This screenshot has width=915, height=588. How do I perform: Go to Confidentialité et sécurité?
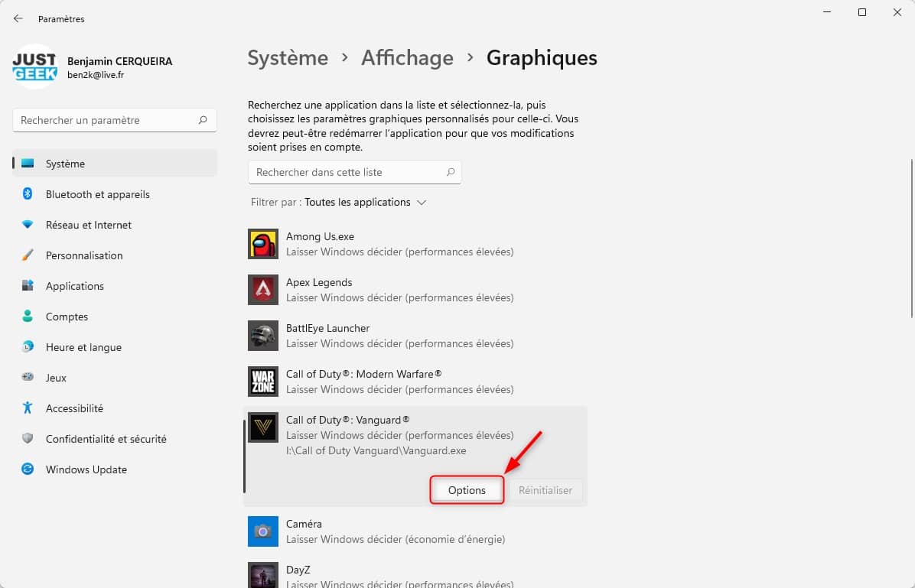115,439
